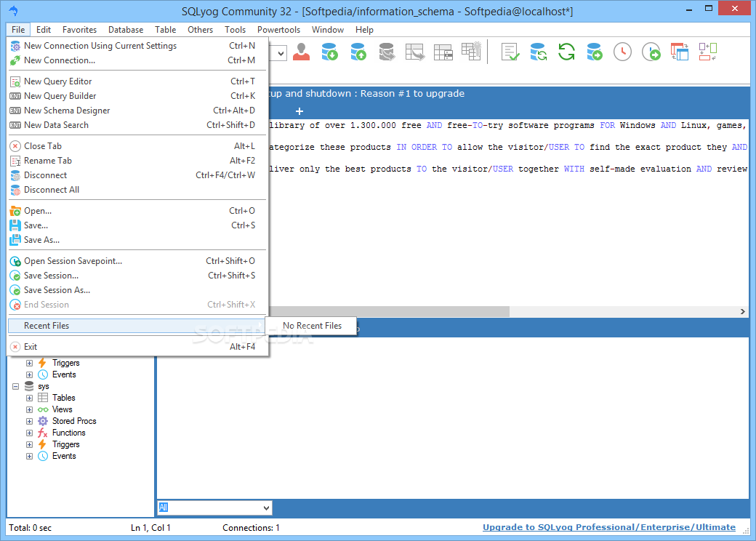Viewport: 756px width, 541px height.
Task: Expand Events under sys
Action: pyautogui.click(x=29, y=456)
